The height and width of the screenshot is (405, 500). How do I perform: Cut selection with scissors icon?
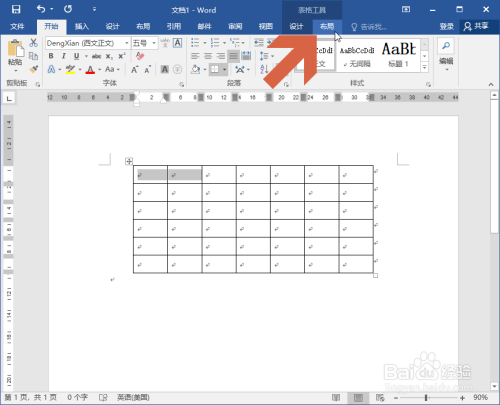[33, 43]
